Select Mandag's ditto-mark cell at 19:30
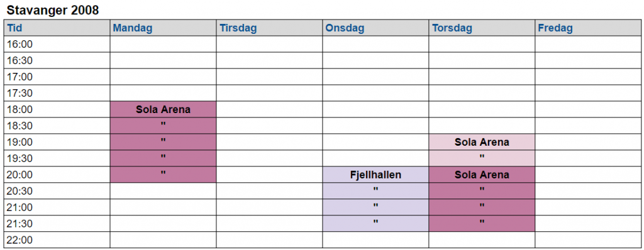 click(163, 158)
